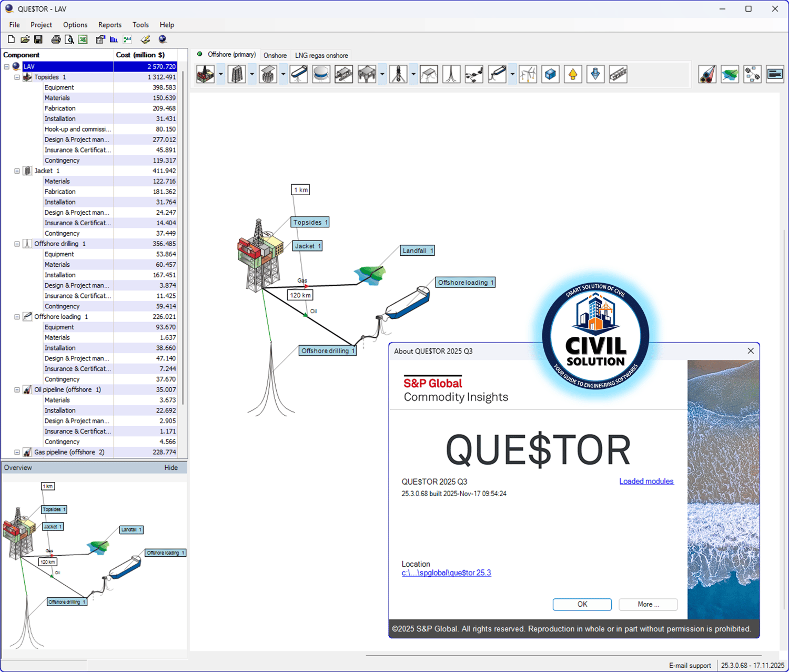Click the blue cylindrical storage tank icon
Image resolution: width=789 pixels, height=672 pixels.
(x=321, y=74)
